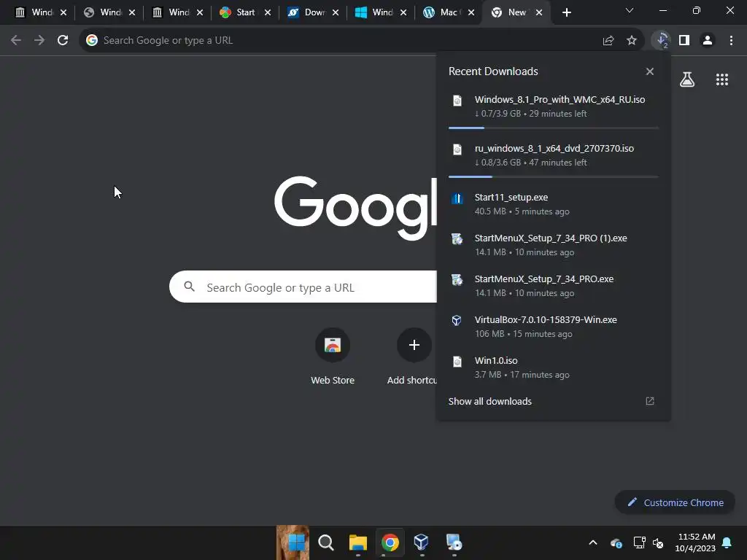Toggle the downloads toolbar icon
The width and height of the screenshot is (747, 560).
tap(661, 41)
